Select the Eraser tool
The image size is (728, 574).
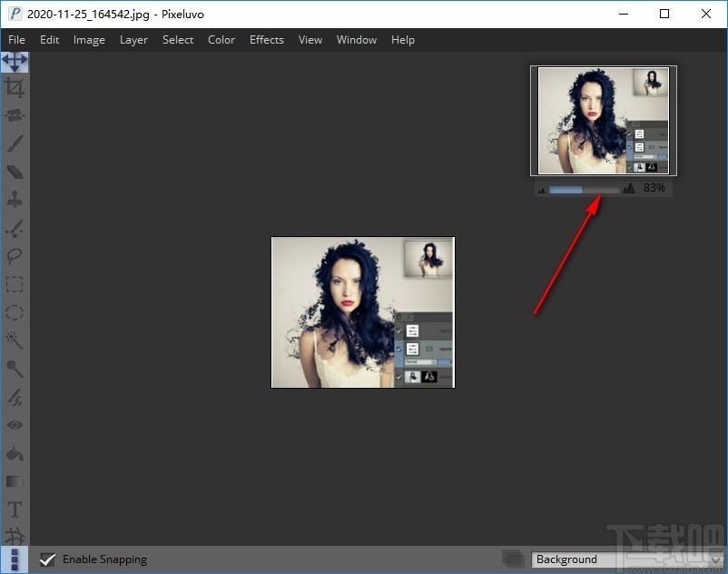[x=15, y=172]
